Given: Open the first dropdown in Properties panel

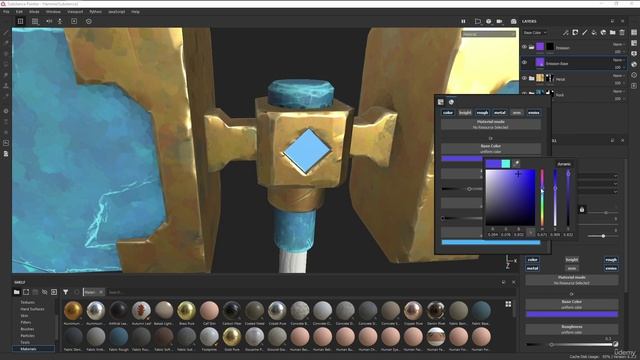Looking at the screenshot, I should click(598, 176).
